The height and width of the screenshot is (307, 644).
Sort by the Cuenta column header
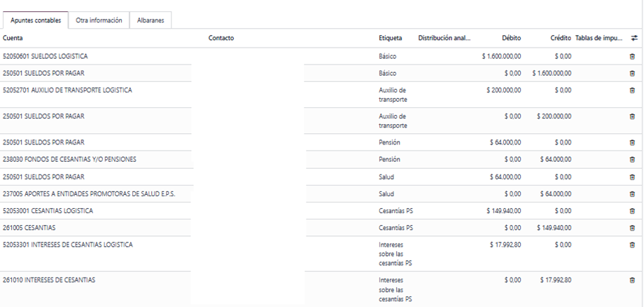(13, 38)
